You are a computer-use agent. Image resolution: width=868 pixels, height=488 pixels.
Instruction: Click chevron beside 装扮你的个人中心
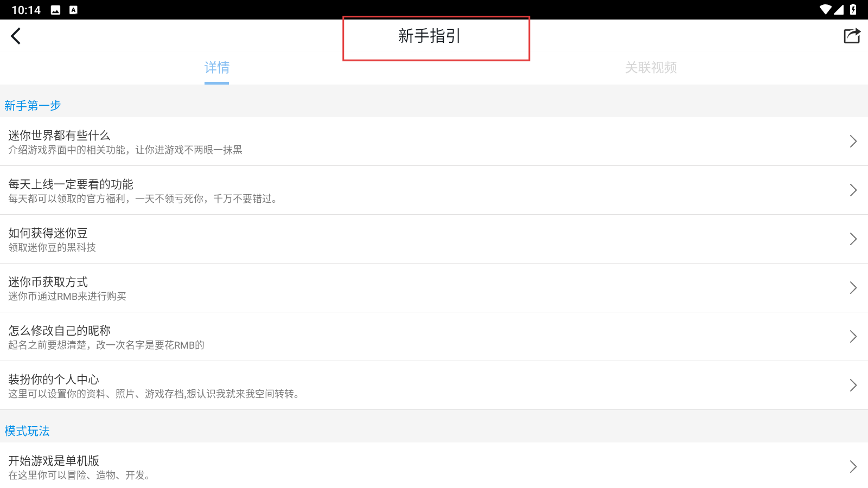853,386
